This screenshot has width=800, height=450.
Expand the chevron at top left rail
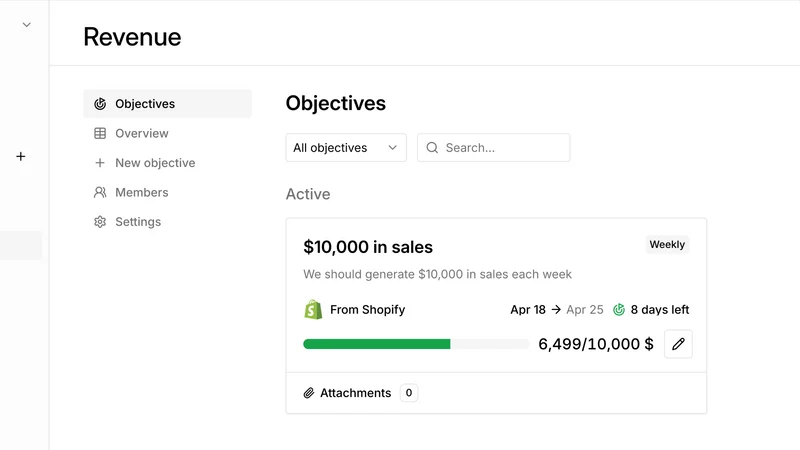[27, 24]
